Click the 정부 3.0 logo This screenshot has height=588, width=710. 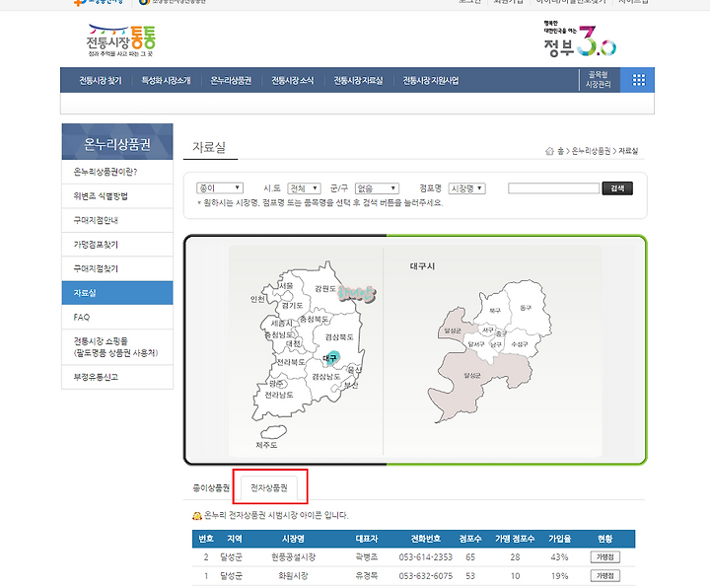pos(580,39)
